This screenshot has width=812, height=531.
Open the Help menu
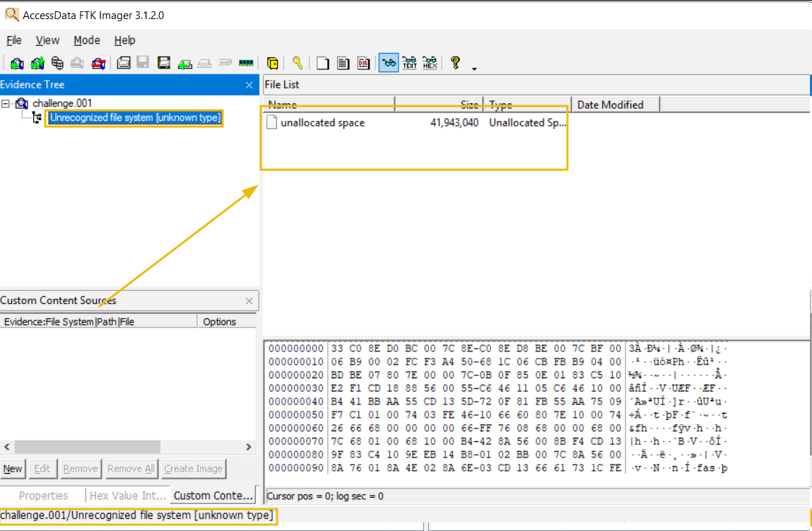point(125,40)
